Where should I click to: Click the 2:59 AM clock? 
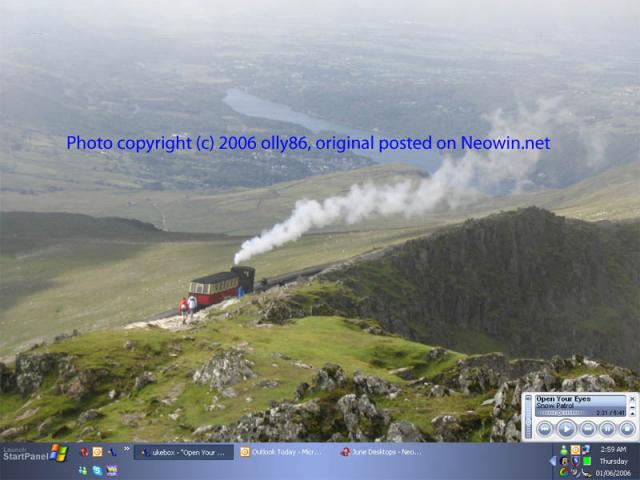click(613, 449)
